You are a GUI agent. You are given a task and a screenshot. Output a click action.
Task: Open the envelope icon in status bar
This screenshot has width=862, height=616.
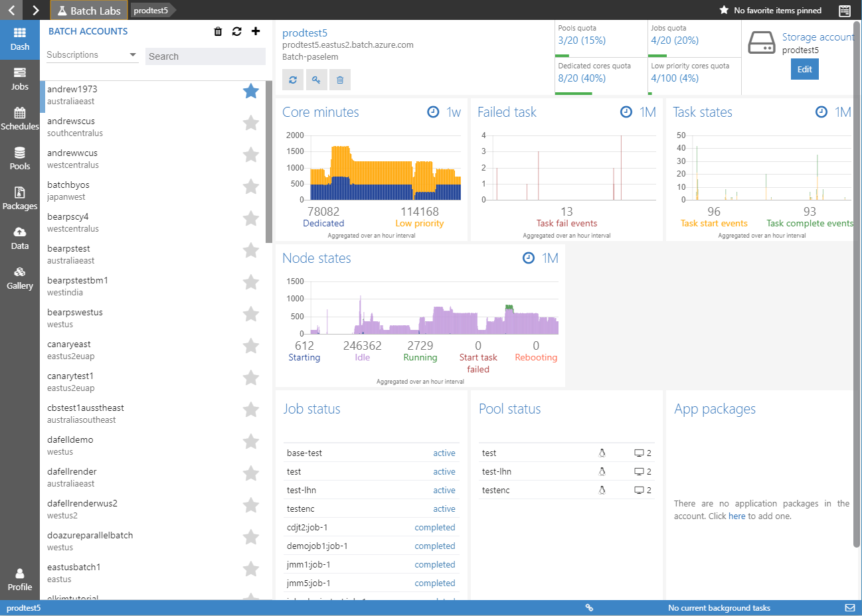[849, 607]
